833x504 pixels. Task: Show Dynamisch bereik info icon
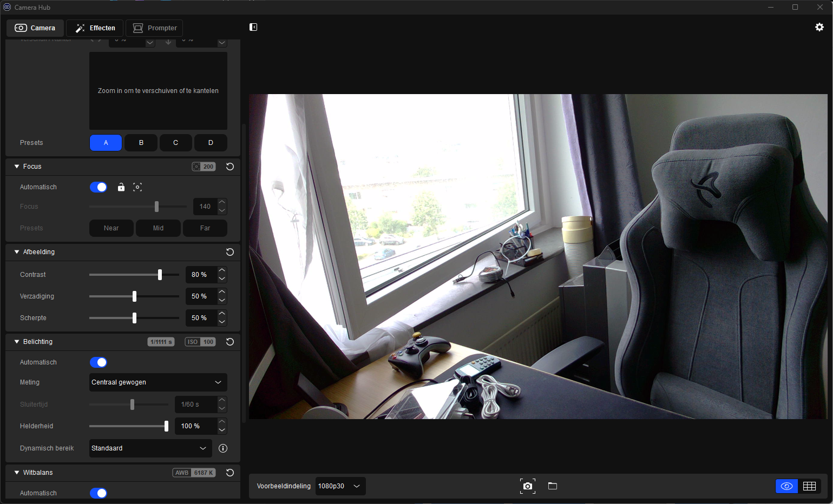click(223, 448)
